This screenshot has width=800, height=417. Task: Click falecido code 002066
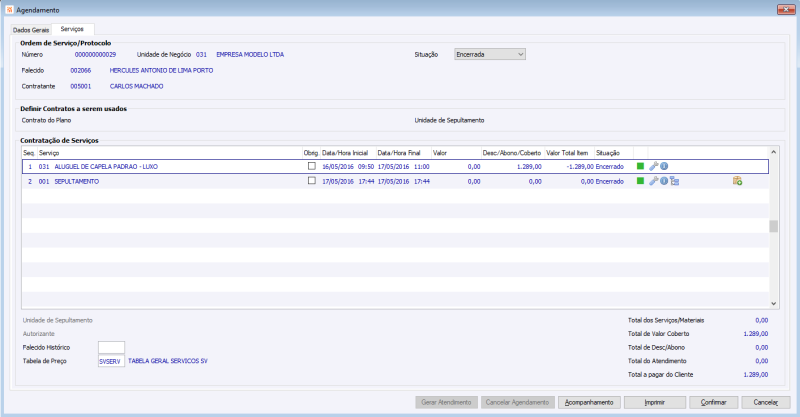point(81,70)
